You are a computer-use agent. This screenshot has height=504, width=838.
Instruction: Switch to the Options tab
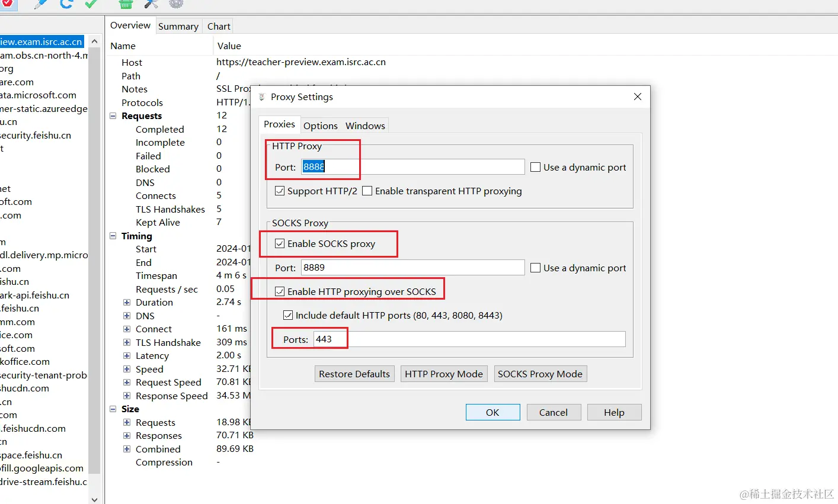click(x=320, y=126)
